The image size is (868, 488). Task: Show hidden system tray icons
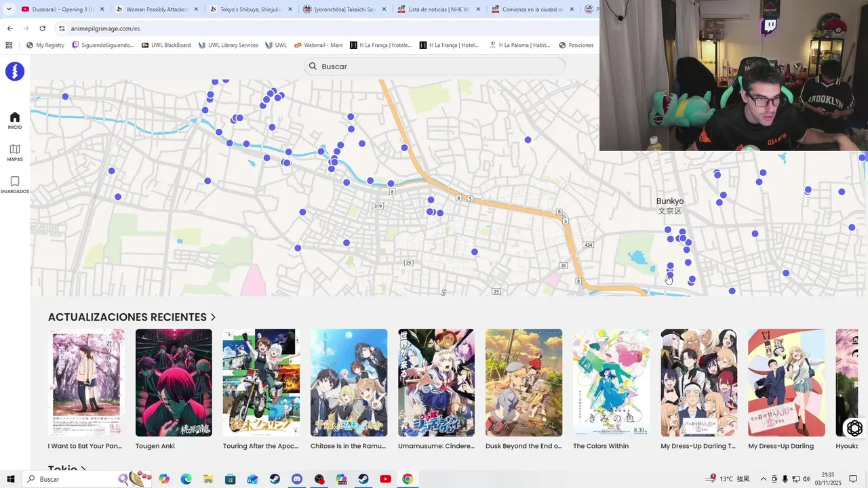tap(763, 479)
